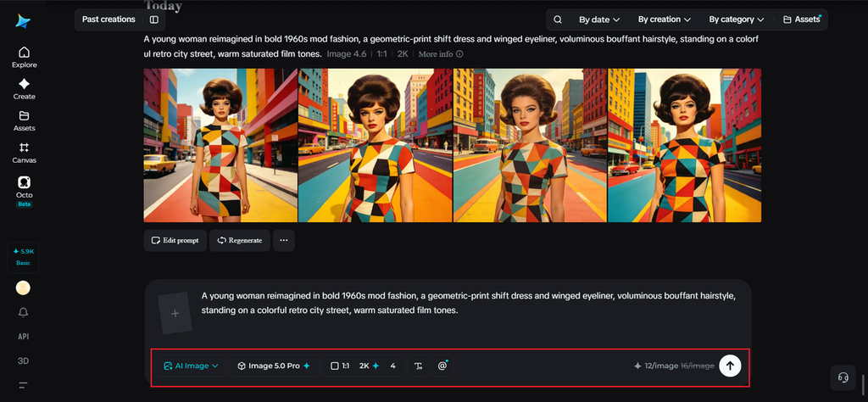Screen dimensions: 868x402
Task: Open the API menu item
Action: tap(23, 336)
